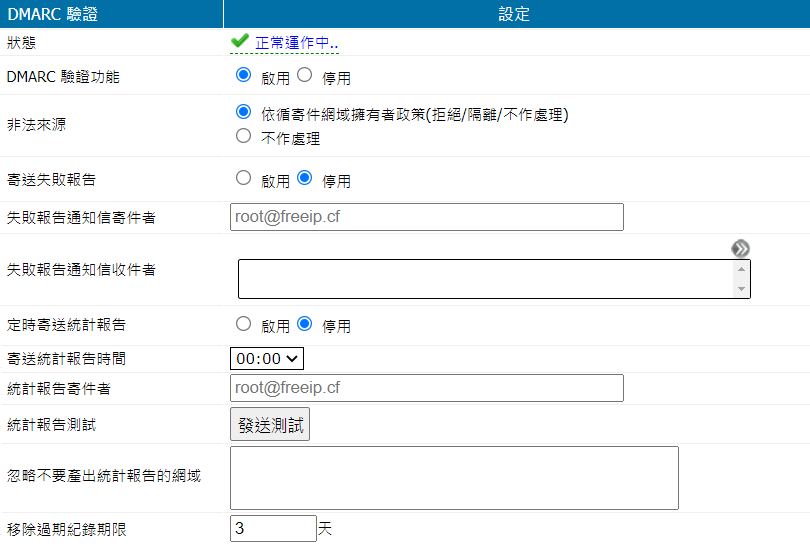Click scrollbar down arrow in recipients box

pyautogui.click(x=741, y=289)
